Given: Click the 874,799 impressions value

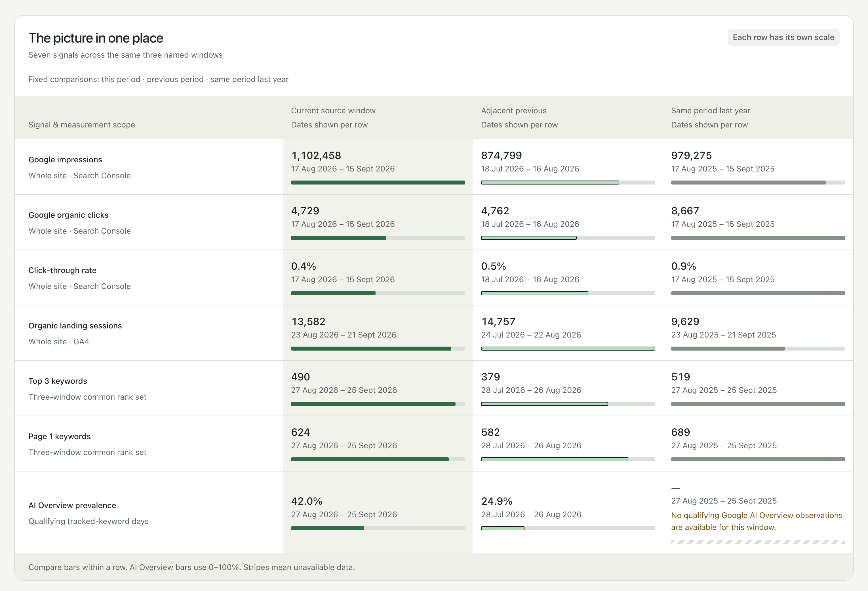Looking at the screenshot, I should (x=501, y=156).
